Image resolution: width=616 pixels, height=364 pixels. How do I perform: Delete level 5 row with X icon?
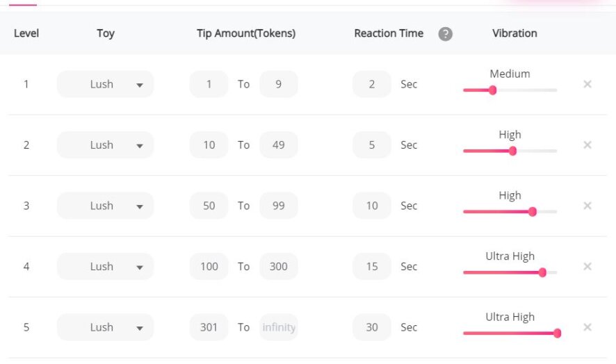point(587,327)
